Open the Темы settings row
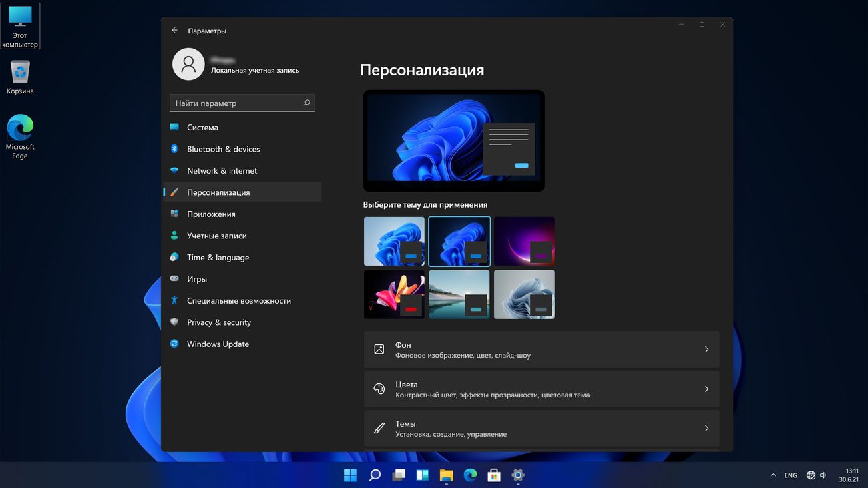 (541, 429)
